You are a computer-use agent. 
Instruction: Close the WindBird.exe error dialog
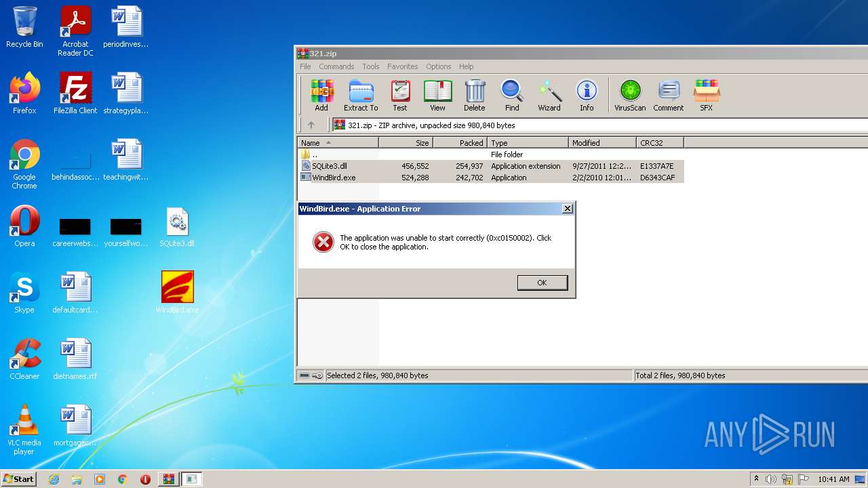(568, 209)
